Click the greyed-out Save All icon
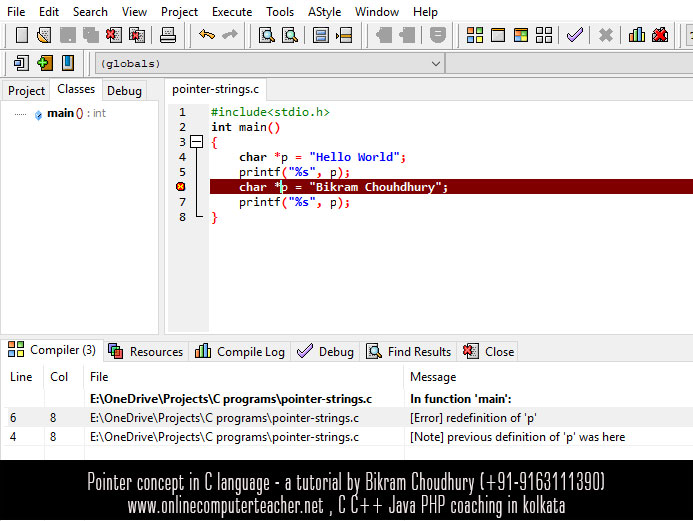 [91, 35]
